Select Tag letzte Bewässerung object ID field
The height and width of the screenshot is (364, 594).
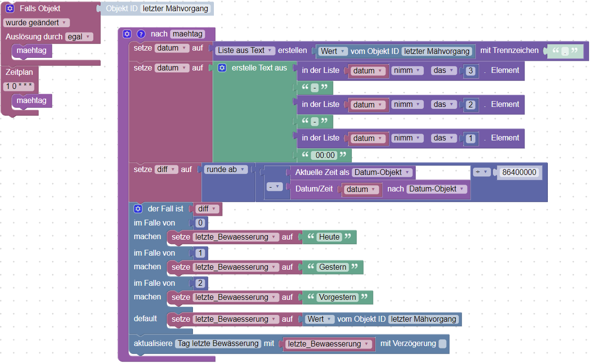[x=218, y=344]
